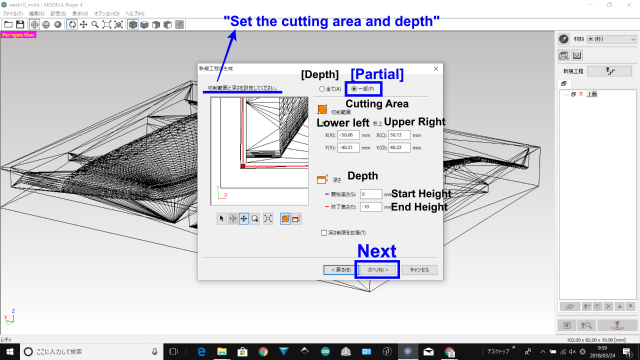This screenshot has width=640, height=360.
Task: Click the lower-left Y input field -40.31
Action: (x=348, y=147)
